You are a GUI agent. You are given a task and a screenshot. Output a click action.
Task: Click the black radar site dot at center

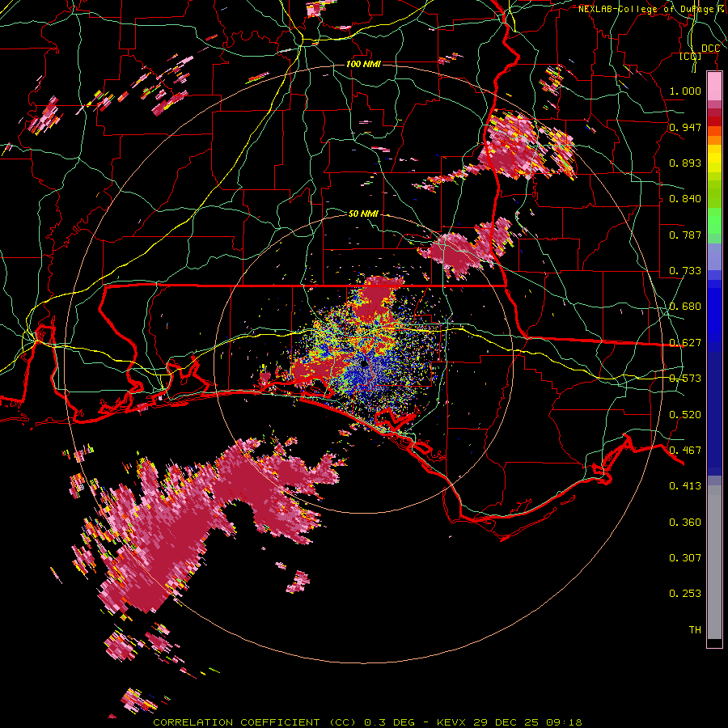pyautogui.click(x=364, y=363)
